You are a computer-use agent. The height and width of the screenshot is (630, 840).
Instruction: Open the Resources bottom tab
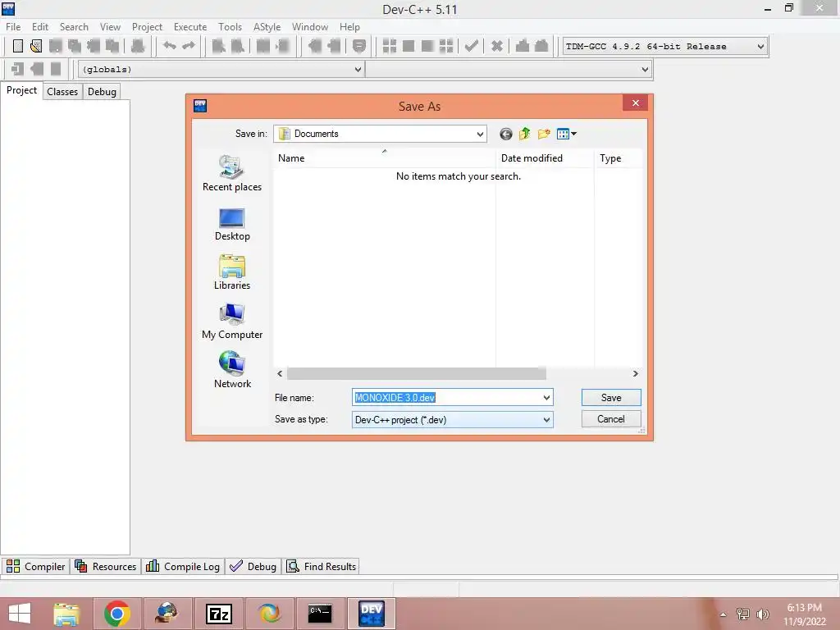click(x=106, y=566)
